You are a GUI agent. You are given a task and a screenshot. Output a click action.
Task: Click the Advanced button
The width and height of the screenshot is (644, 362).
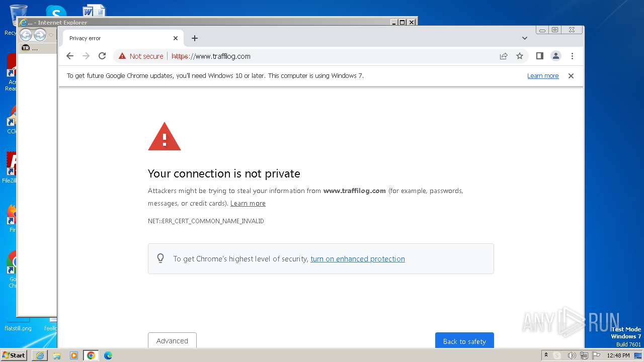pos(172,341)
